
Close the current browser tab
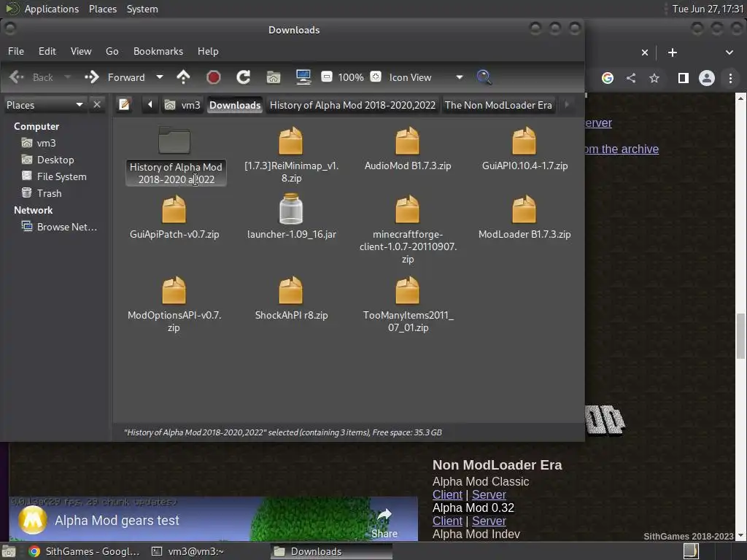point(645,52)
